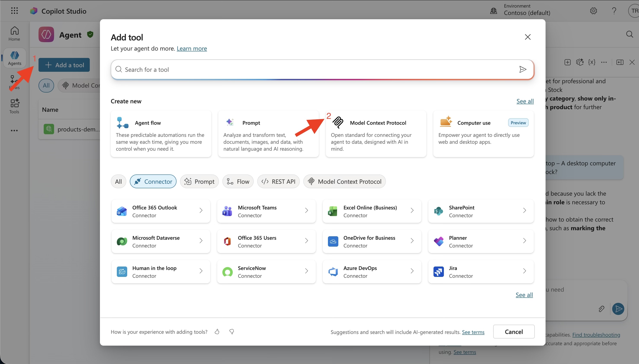The width and height of the screenshot is (639, 364).
Task: Open Tools in the left sidebar
Action: 14,106
